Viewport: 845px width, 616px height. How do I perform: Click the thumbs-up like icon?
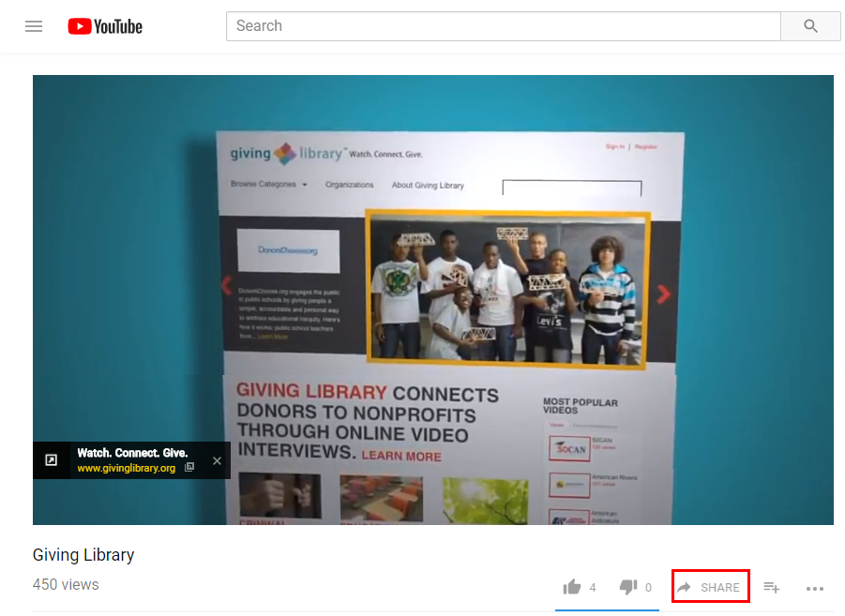click(x=572, y=587)
